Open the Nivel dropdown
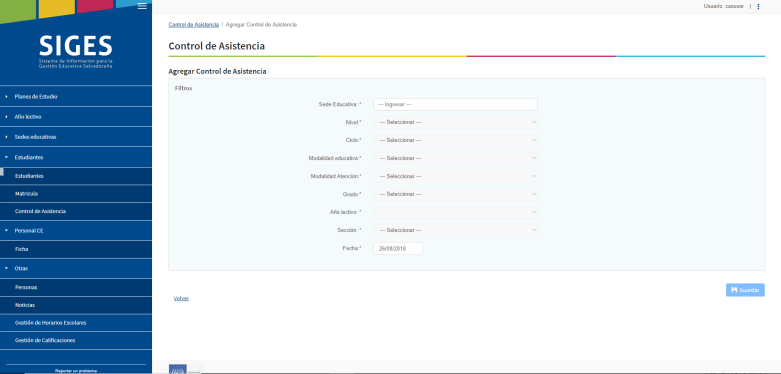Image resolution: width=781 pixels, height=374 pixels. (x=455, y=122)
